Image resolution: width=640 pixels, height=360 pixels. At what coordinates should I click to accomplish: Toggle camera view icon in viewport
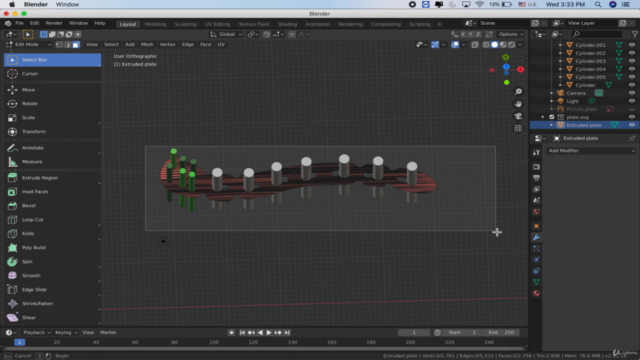[518, 116]
